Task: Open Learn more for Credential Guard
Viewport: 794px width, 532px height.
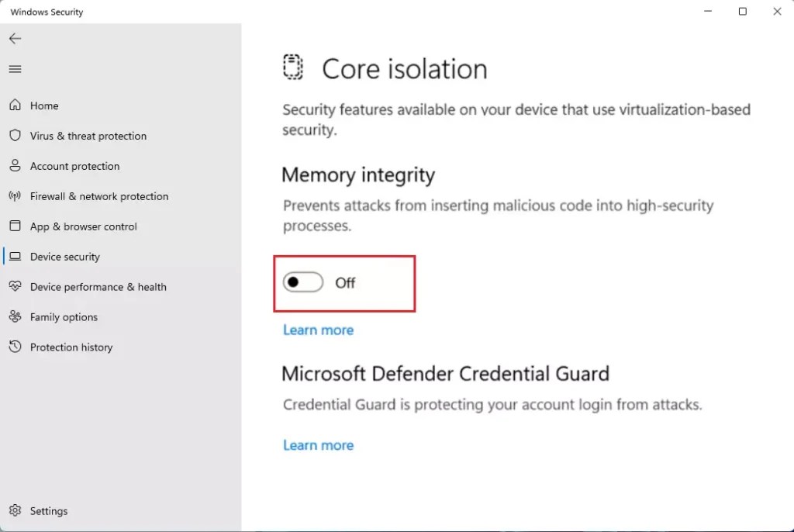Action: pos(318,444)
